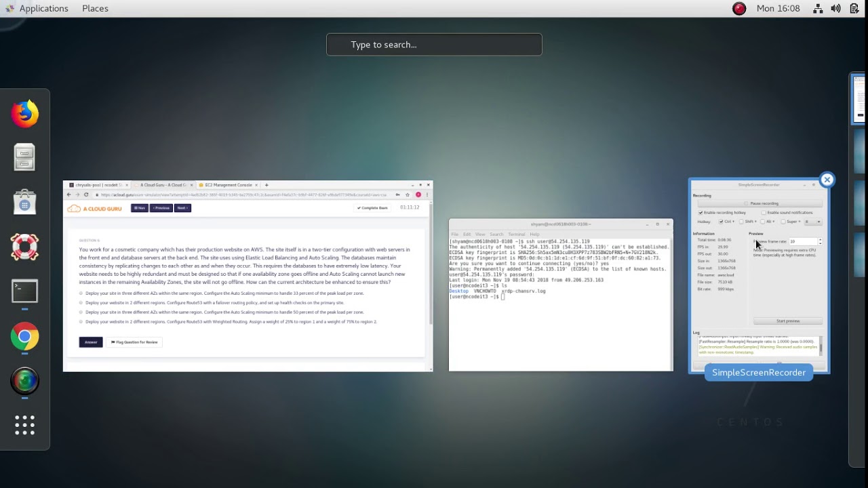Toggle Enable recording hotkey checkbox
Viewport: 868px width, 488px height.
pos(701,213)
